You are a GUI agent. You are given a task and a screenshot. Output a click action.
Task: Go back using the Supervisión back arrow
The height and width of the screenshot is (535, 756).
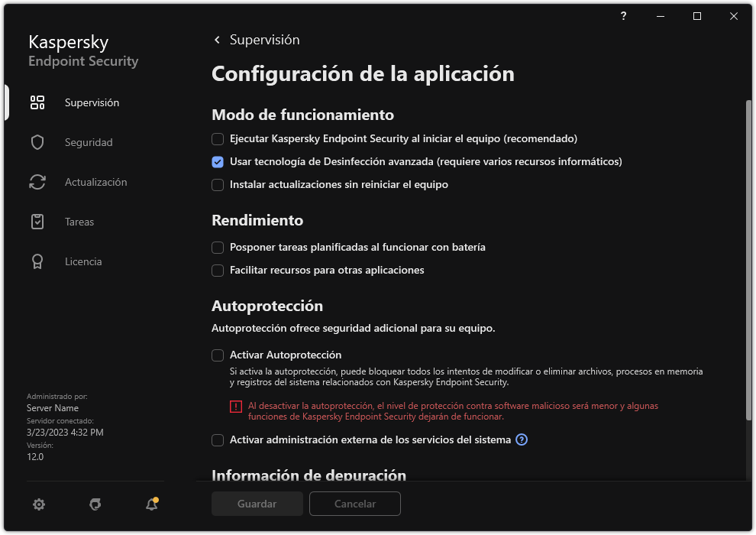click(216, 39)
